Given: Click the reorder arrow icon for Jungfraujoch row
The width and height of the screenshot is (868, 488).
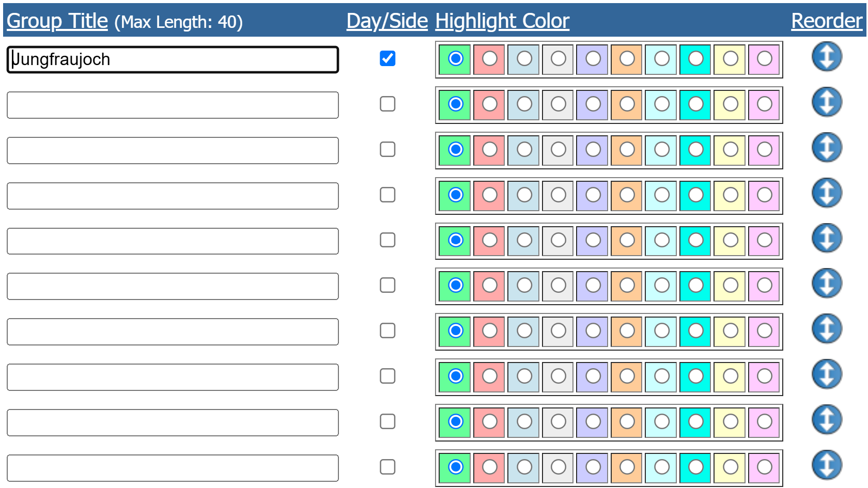Looking at the screenshot, I should pyautogui.click(x=827, y=56).
